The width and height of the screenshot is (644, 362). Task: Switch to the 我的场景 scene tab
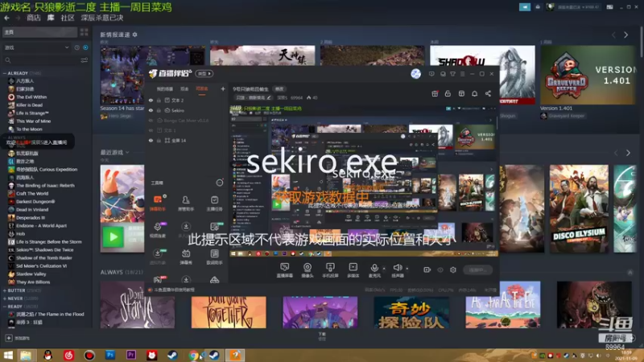pos(165,88)
